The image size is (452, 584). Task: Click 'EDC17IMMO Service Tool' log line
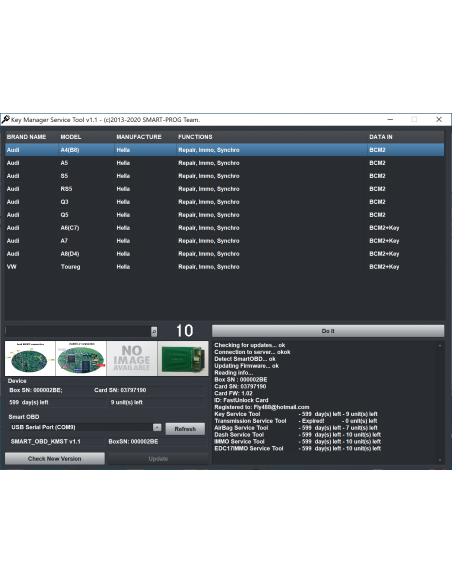click(x=297, y=448)
